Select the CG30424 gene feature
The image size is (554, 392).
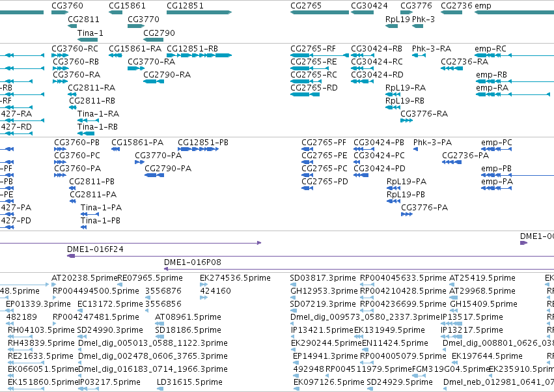(x=362, y=12)
